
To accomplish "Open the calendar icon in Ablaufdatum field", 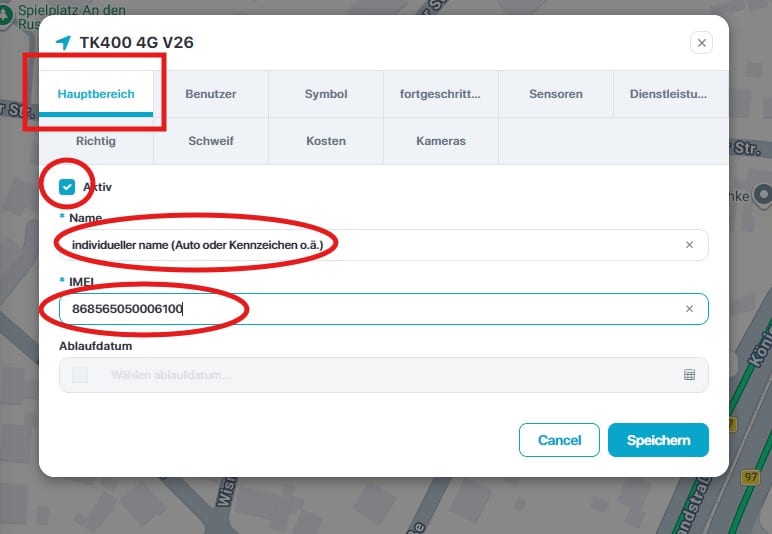I will coord(689,375).
